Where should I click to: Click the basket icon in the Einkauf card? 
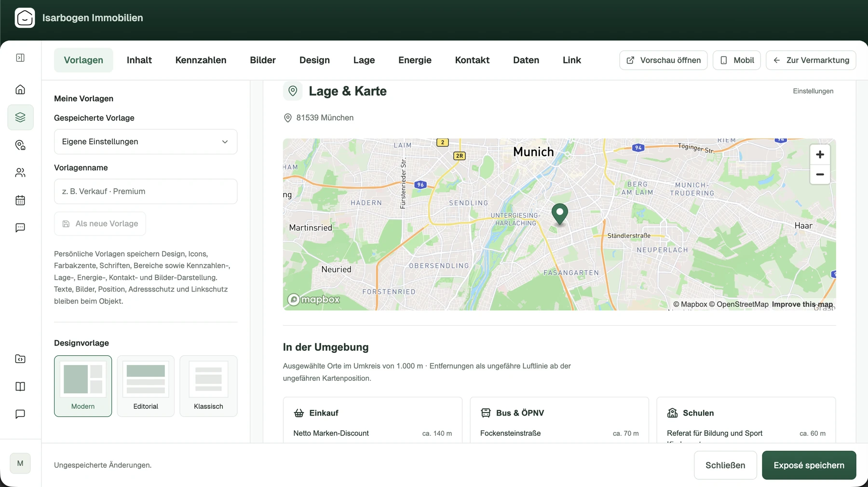(x=299, y=413)
